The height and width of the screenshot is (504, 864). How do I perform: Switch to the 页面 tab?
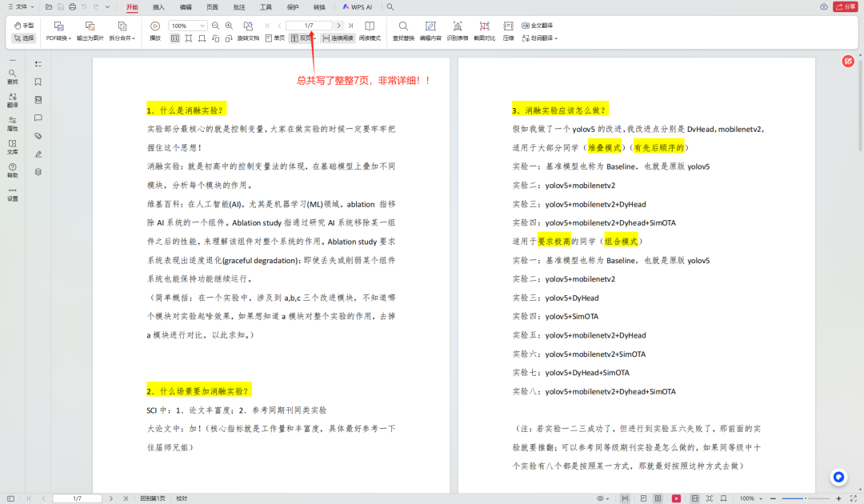tap(212, 7)
